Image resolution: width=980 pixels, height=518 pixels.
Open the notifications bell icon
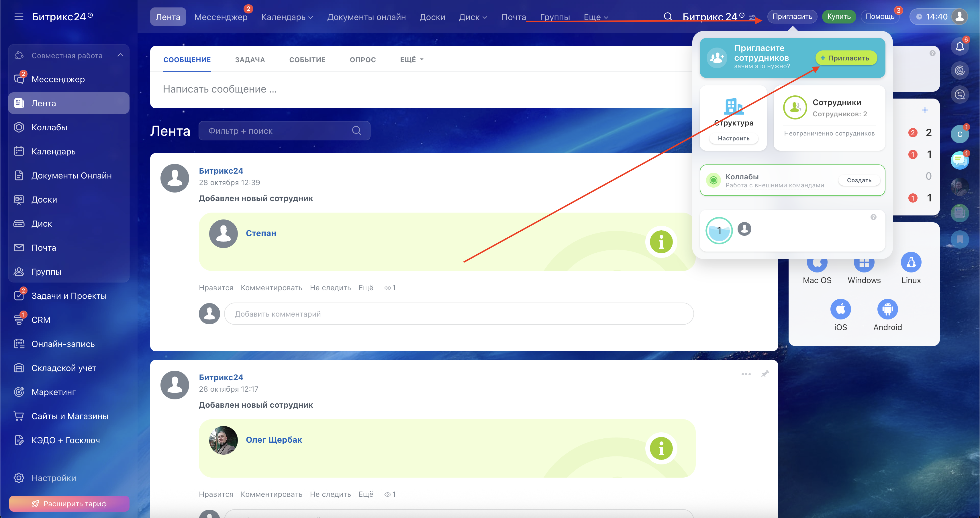pyautogui.click(x=959, y=47)
